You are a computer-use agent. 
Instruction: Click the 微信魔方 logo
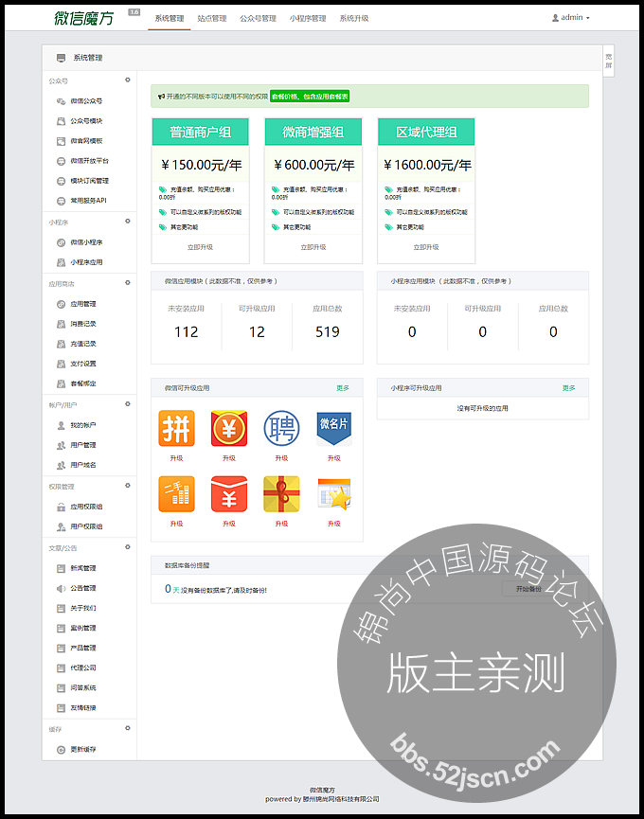click(x=83, y=18)
